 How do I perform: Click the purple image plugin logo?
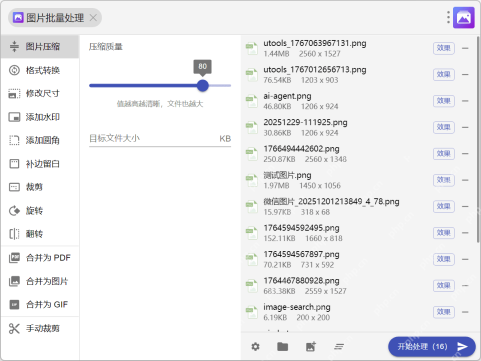coord(464,17)
